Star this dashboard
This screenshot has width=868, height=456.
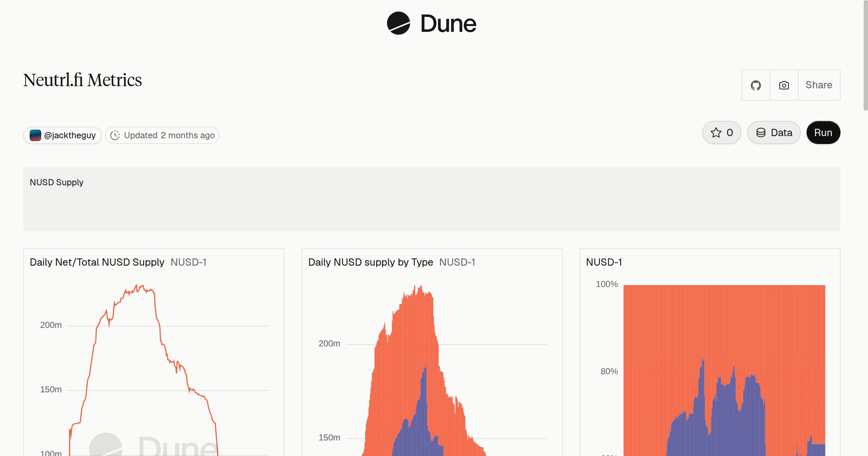[x=722, y=132]
